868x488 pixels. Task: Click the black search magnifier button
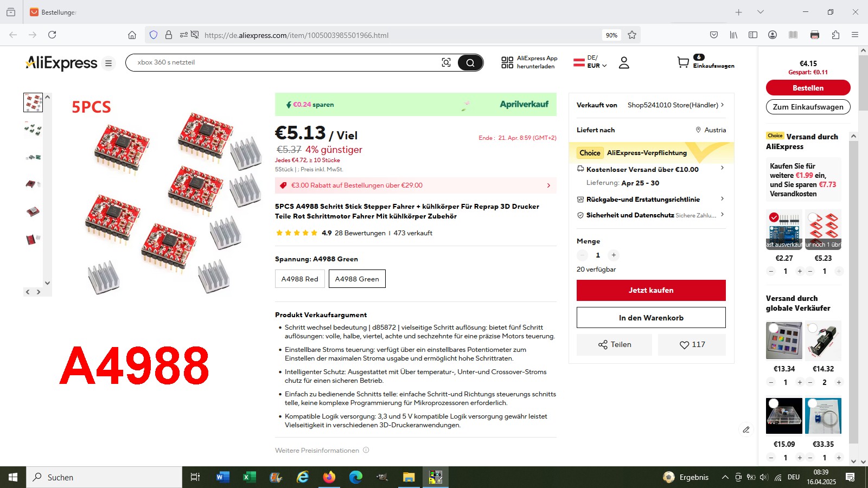click(x=470, y=62)
